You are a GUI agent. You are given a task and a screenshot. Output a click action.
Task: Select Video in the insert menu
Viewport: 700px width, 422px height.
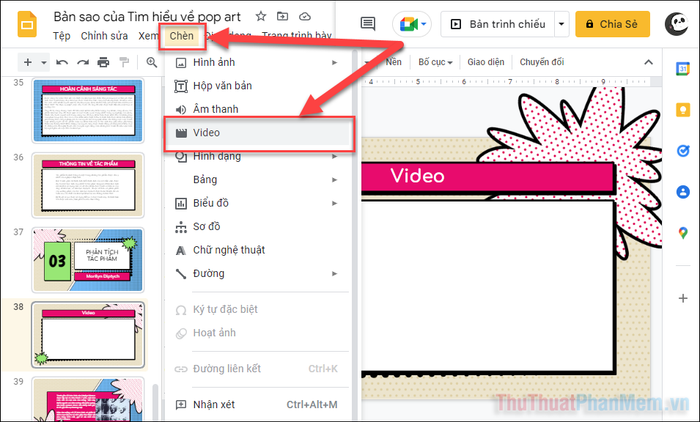pos(257,133)
